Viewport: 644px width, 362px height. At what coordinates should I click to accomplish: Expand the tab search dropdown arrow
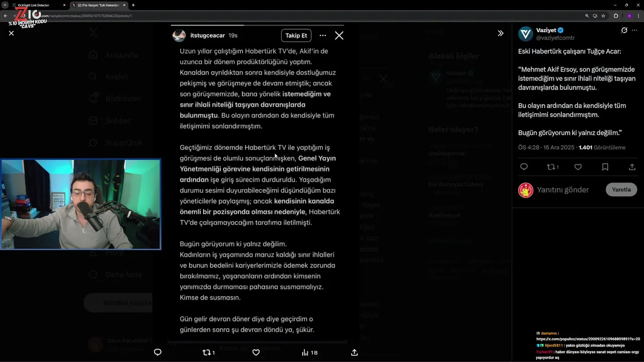pos(5,5)
